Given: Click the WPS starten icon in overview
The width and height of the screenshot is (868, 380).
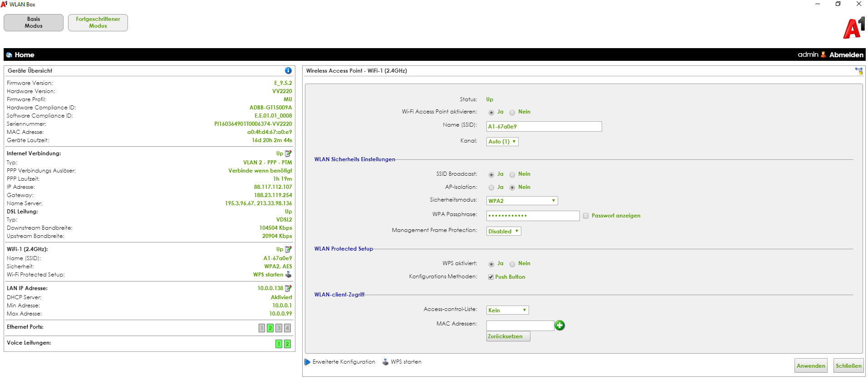Looking at the screenshot, I should pyautogui.click(x=288, y=275).
